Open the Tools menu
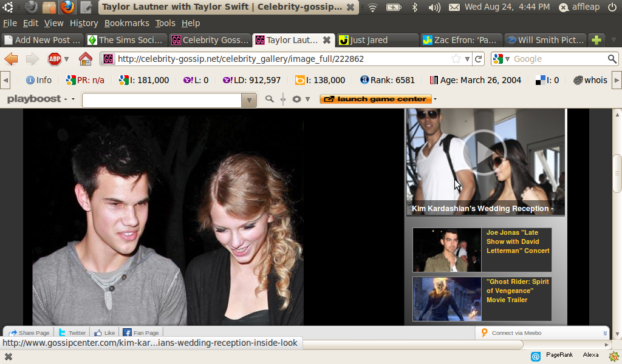Image resolution: width=622 pixels, height=364 pixels. (x=165, y=23)
